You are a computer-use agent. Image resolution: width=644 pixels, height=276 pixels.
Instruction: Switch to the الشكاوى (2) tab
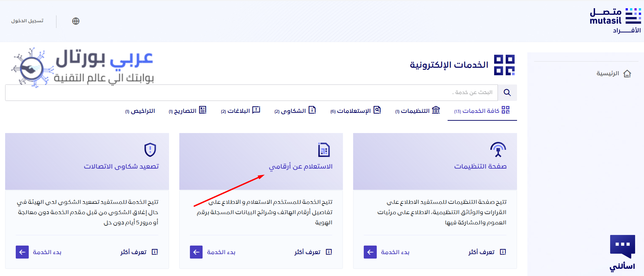[x=295, y=111]
